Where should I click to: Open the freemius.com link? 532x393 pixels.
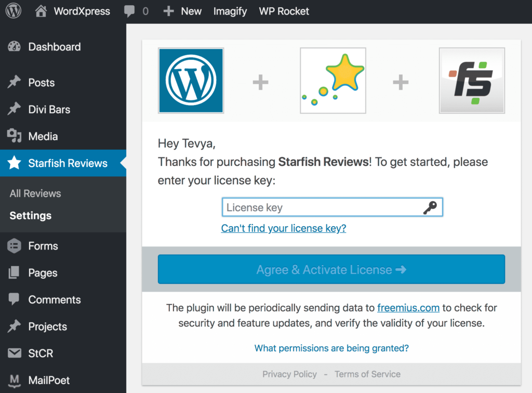click(x=408, y=307)
